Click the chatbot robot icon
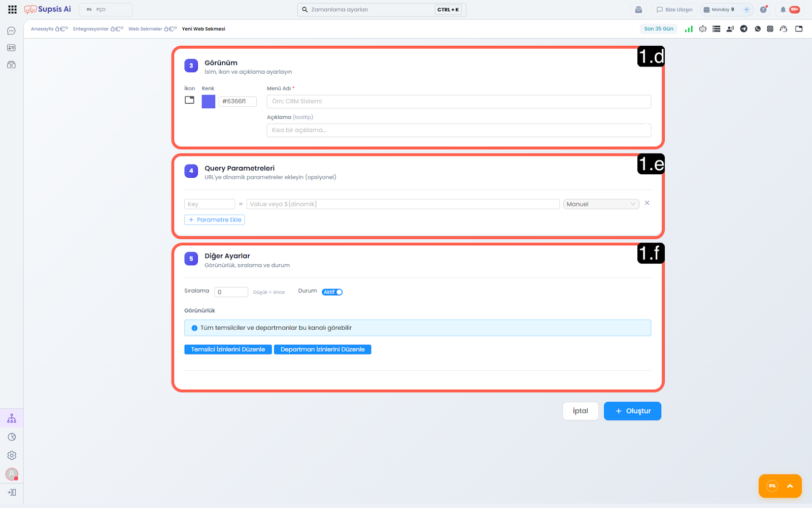Screen dimensions: 812x508 702,29
